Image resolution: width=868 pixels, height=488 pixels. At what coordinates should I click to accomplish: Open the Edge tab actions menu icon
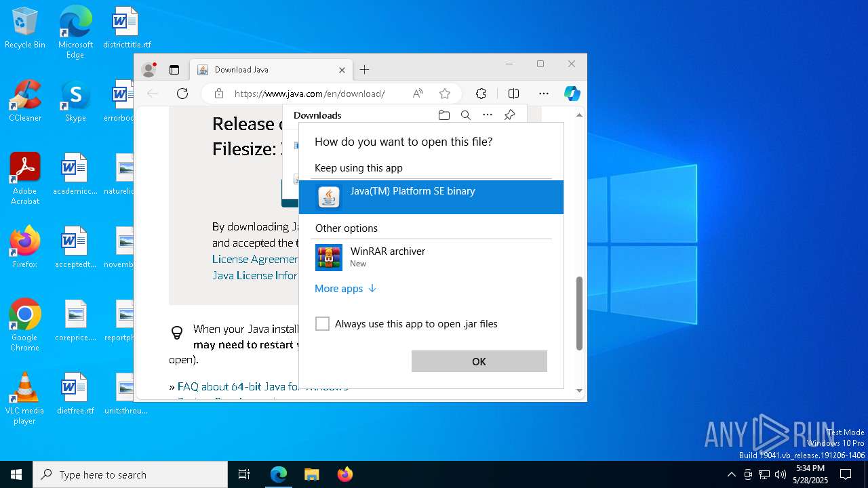174,69
